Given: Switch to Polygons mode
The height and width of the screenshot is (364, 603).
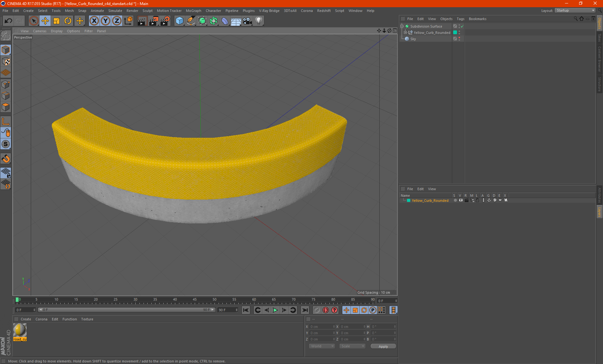Looking at the screenshot, I should coord(6,107).
